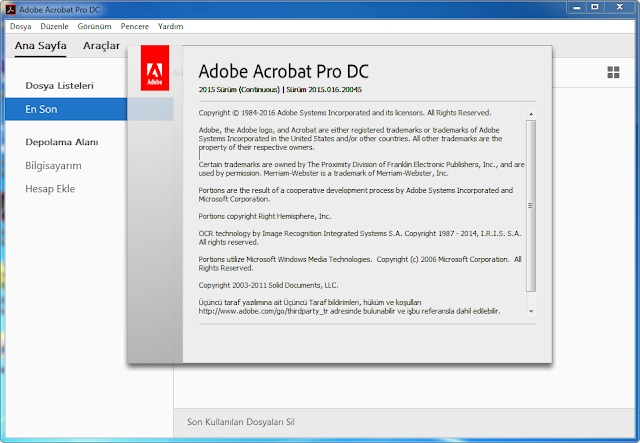Click the About dialog scrollbar thumb
The image size is (640, 443).
[x=531, y=206]
